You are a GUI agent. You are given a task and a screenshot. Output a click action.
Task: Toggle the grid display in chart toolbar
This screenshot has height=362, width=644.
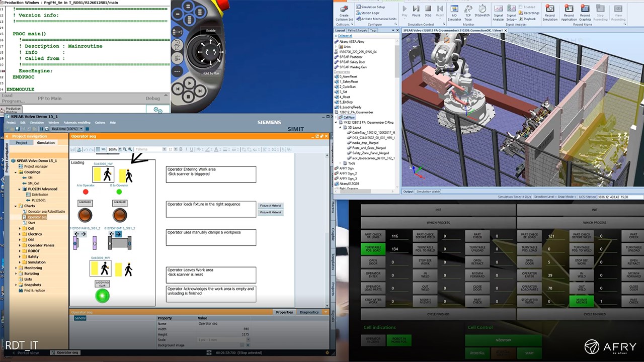(98, 149)
